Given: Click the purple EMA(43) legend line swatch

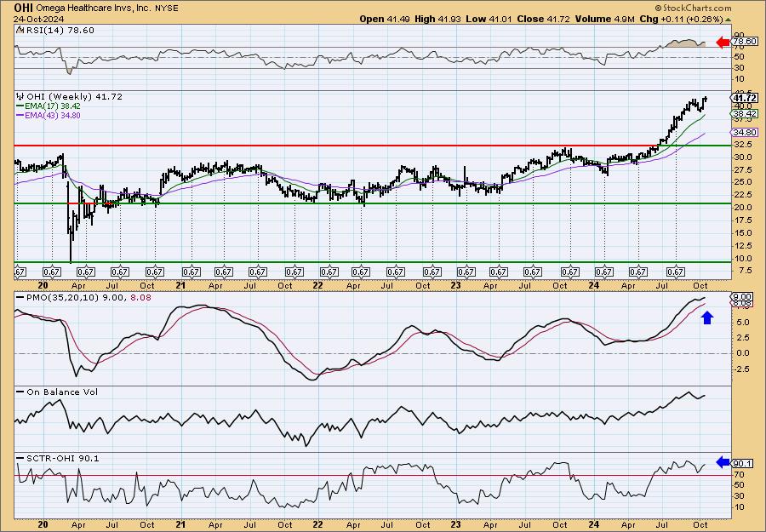Looking at the screenshot, I should 20,116.
